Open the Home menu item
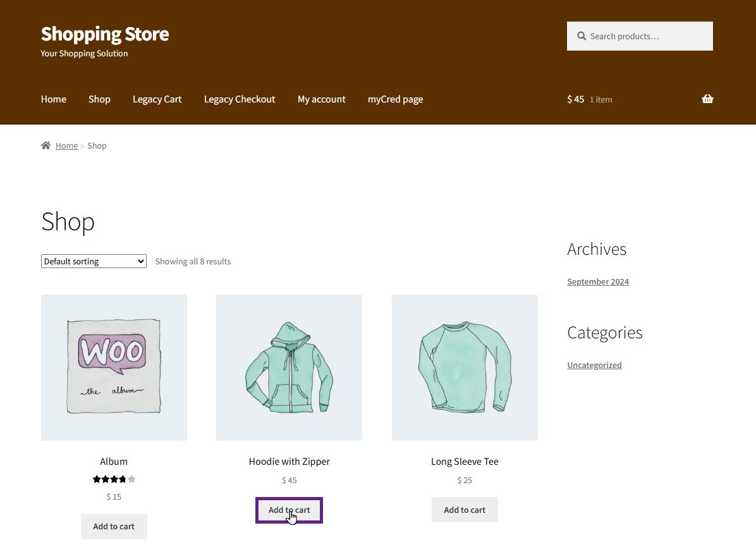This screenshot has width=756, height=547. click(54, 99)
